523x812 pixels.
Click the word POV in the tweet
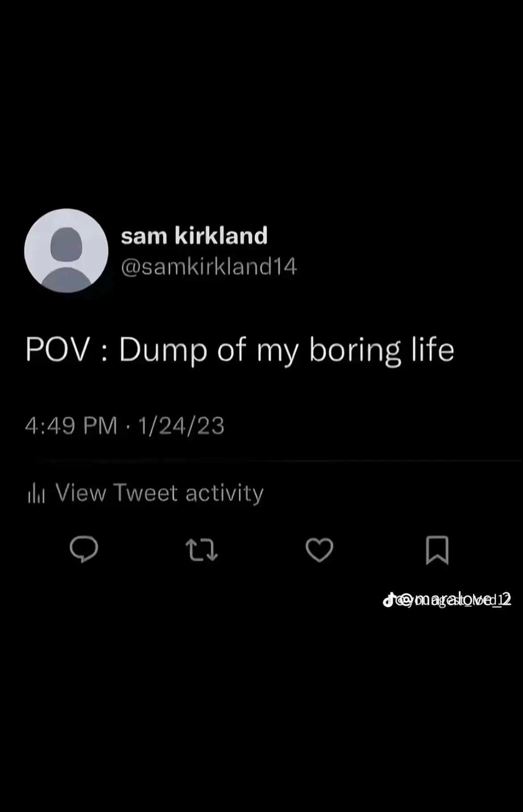58,349
